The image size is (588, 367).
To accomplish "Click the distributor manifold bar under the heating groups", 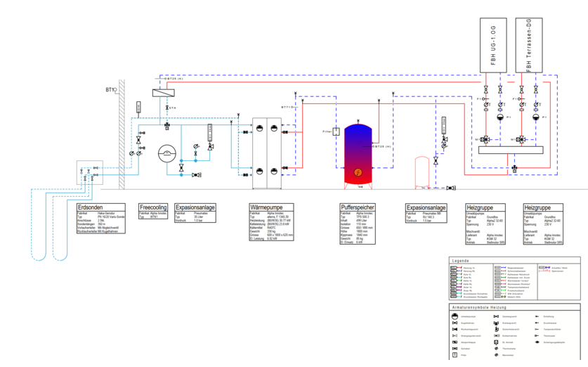I will coord(511,150).
